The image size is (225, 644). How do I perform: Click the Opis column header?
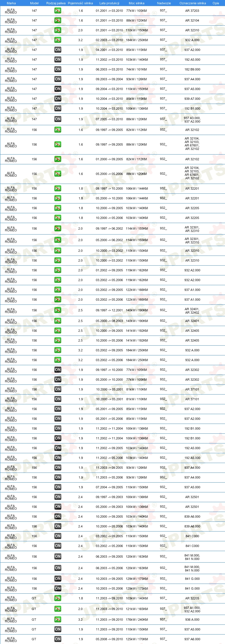pos(216,3)
